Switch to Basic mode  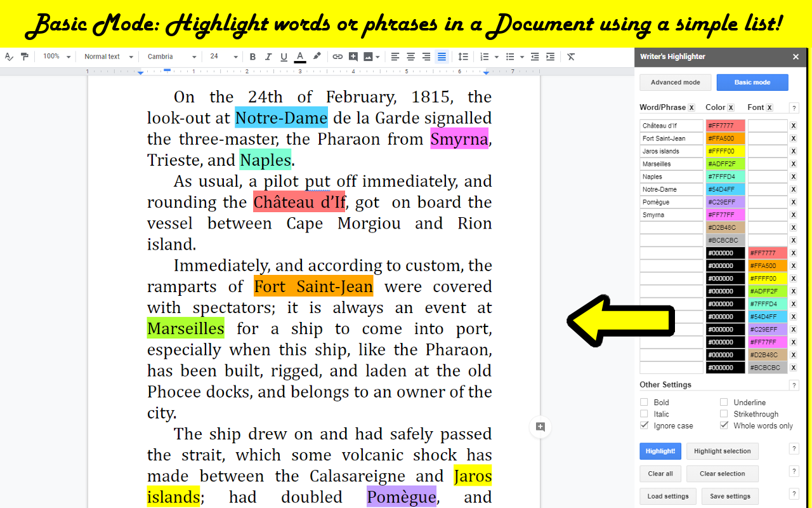point(752,83)
